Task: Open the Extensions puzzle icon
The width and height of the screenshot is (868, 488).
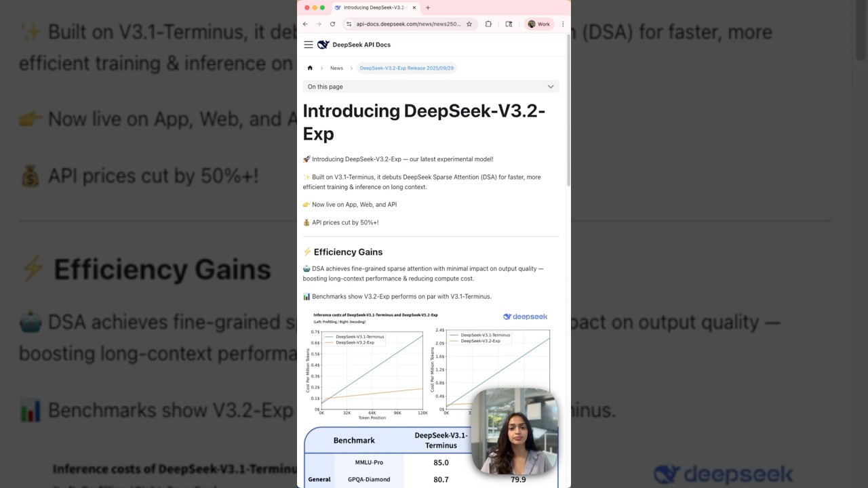Action: click(x=488, y=24)
